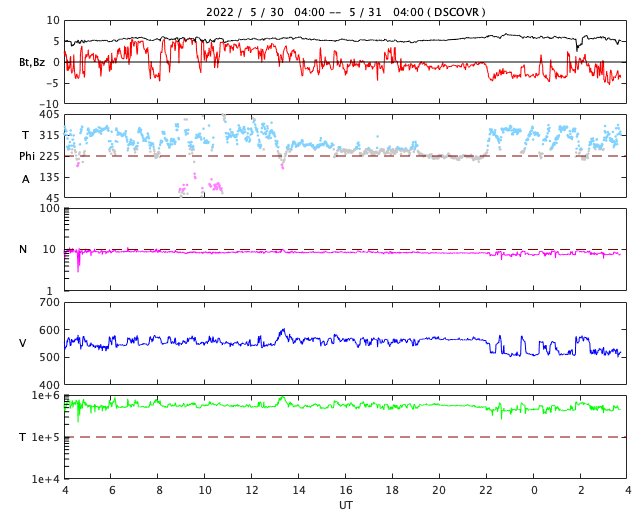Viewport: 640px width, 512px height.
Task: Click the N density axis label
Action: [23, 249]
